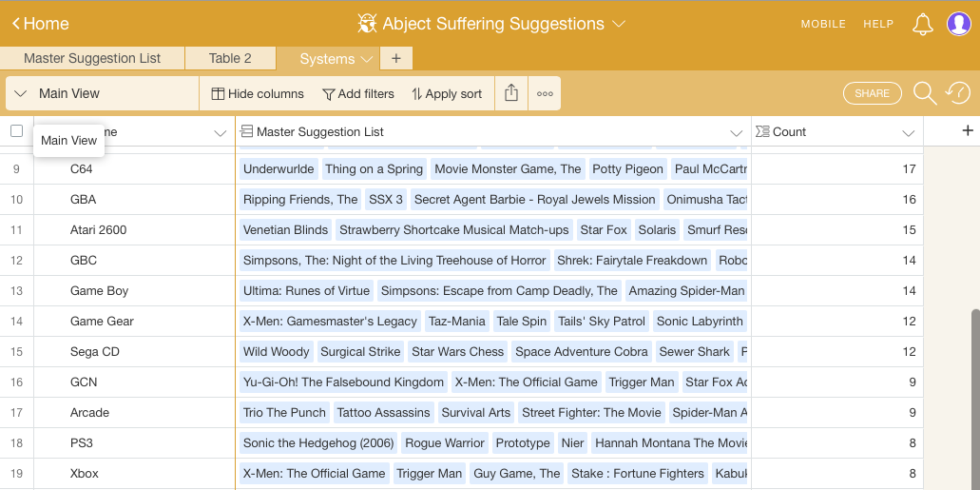Open the revision history icon
The image size is (980, 490).
(957, 93)
